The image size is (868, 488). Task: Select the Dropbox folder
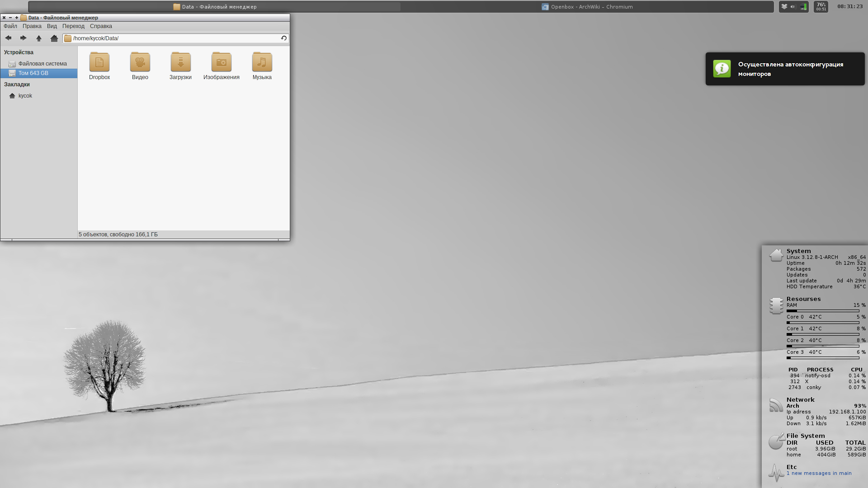click(x=99, y=62)
